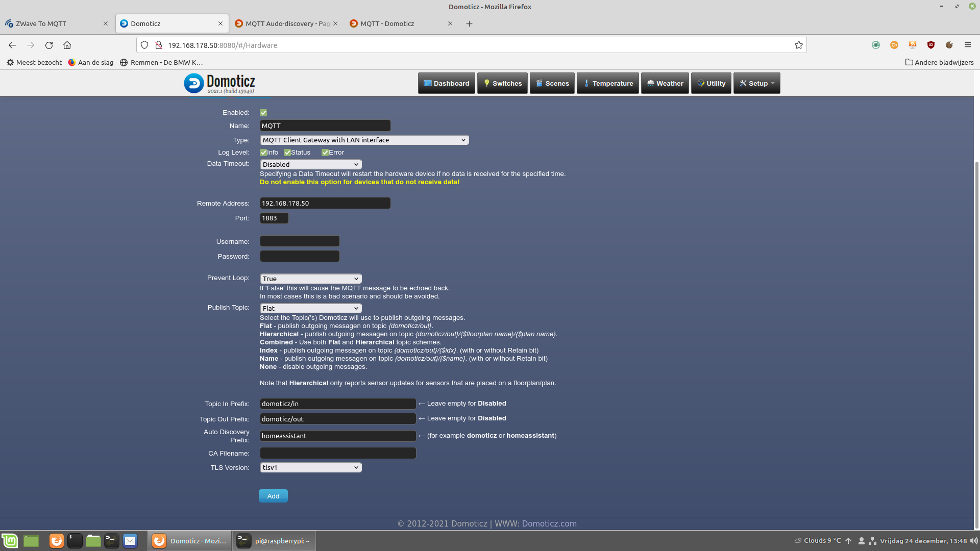
Task: Click the Topic Out Prefix field
Action: pyautogui.click(x=338, y=419)
